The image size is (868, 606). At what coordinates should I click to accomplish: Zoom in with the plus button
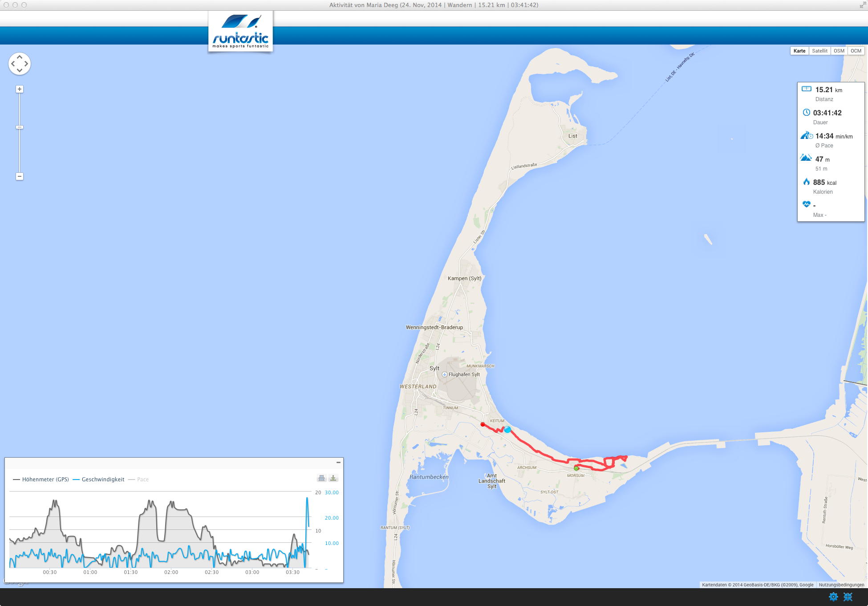pos(20,89)
